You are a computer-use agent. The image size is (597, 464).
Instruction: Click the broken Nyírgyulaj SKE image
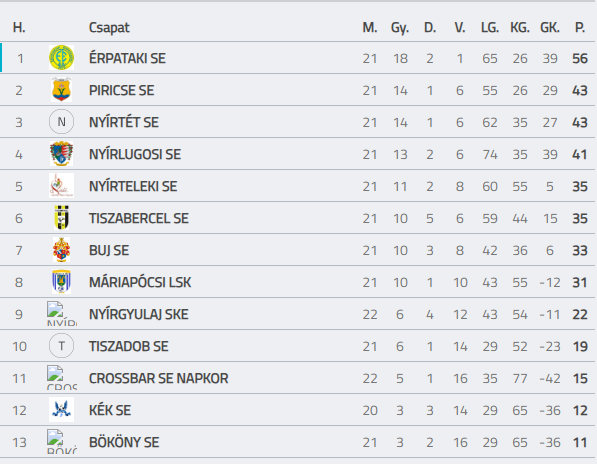pyautogui.click(x=61, y=314)
